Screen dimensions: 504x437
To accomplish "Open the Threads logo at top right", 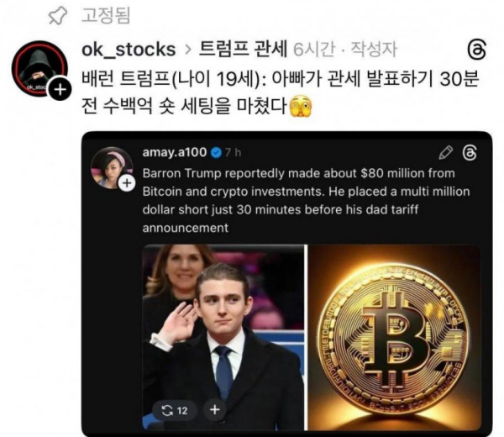I will 476,50.
